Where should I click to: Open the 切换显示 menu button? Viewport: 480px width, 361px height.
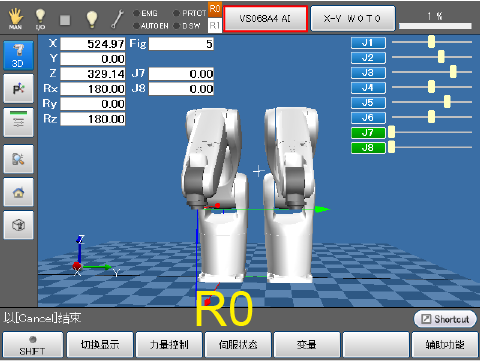(x=100, y=345)
